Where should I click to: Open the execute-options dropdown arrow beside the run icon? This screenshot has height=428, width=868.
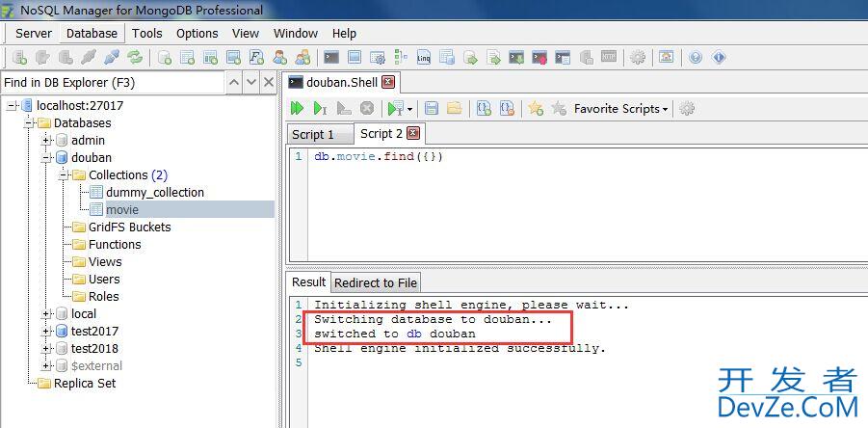409,109
